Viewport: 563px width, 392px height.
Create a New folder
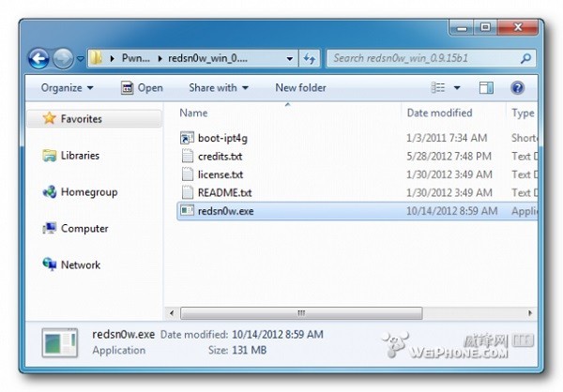pos(300,88)
